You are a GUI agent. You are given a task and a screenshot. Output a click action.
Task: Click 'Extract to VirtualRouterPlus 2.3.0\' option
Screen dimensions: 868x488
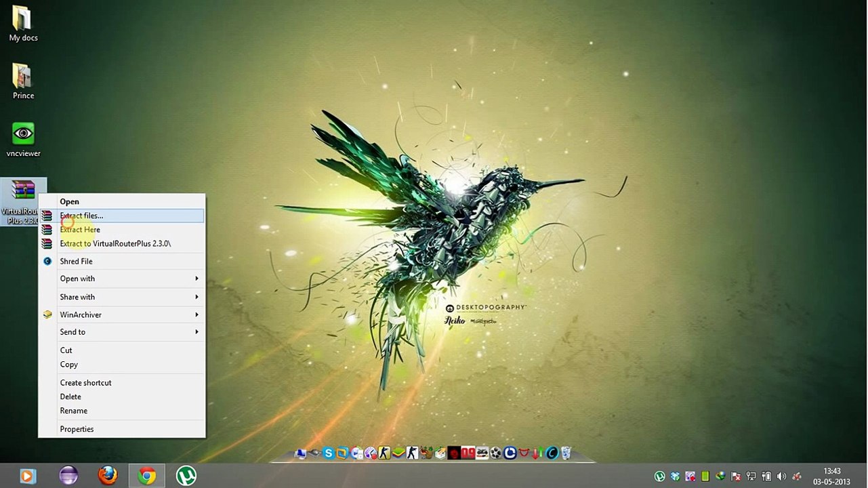pos(115,243)
